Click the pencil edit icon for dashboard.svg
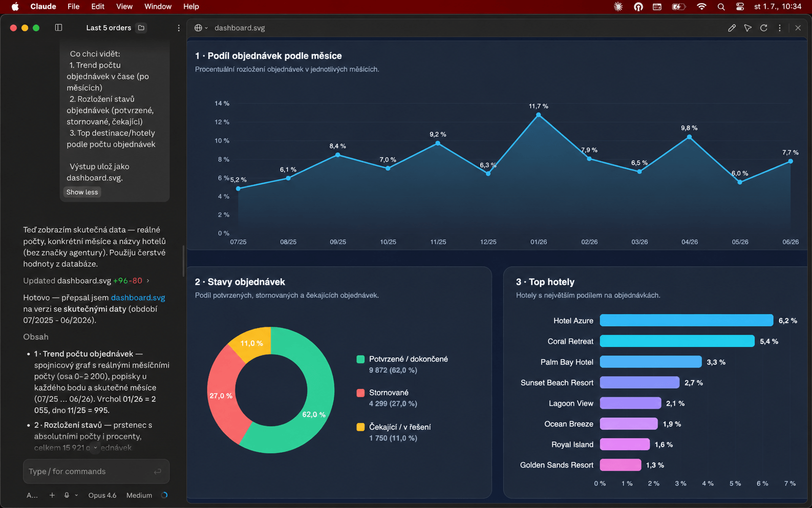The image size is (812, 508). 732,28
